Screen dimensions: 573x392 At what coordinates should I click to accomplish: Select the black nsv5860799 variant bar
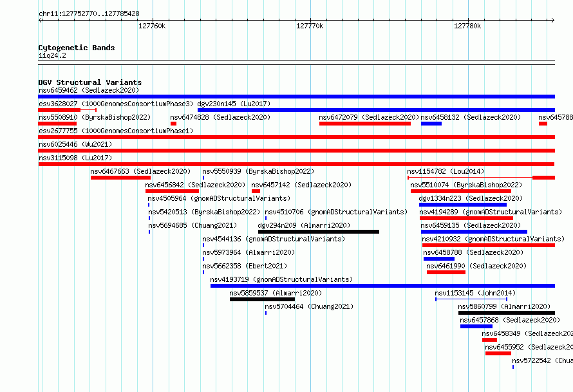pos(507,313)
